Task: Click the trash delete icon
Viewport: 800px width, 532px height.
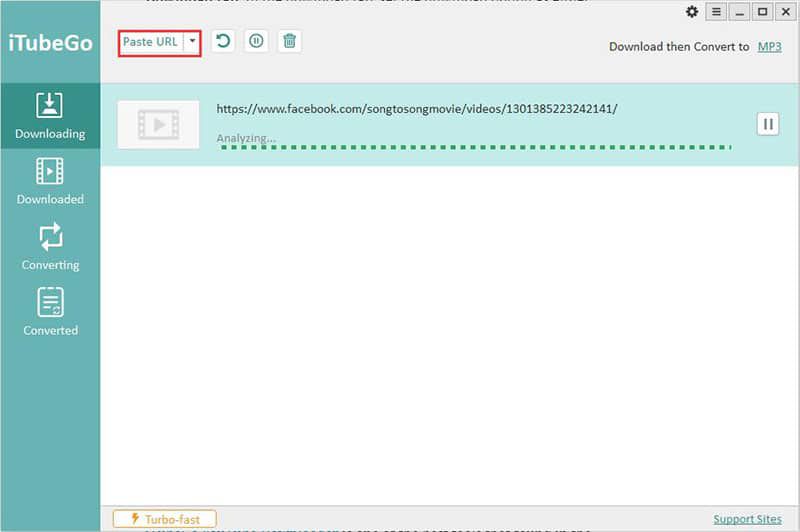Action: [x=289, y=41]
